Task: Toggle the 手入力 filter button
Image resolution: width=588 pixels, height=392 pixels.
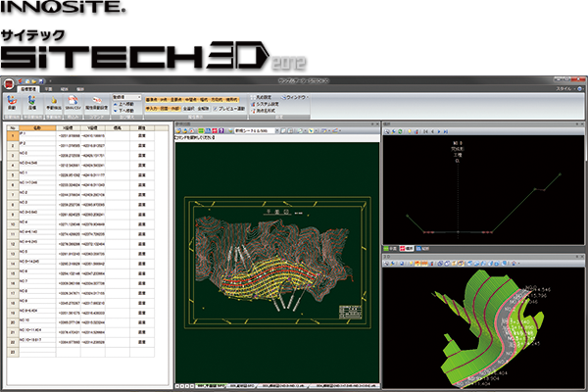Action: [x=152, y=106]
